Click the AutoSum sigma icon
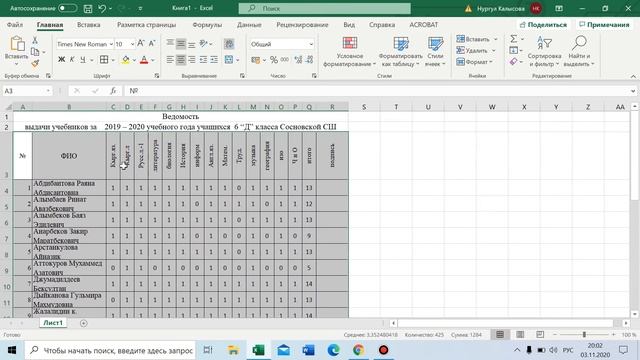Viewport: 640px width, 360px height. pyautogui.click(x=514, y=39)
